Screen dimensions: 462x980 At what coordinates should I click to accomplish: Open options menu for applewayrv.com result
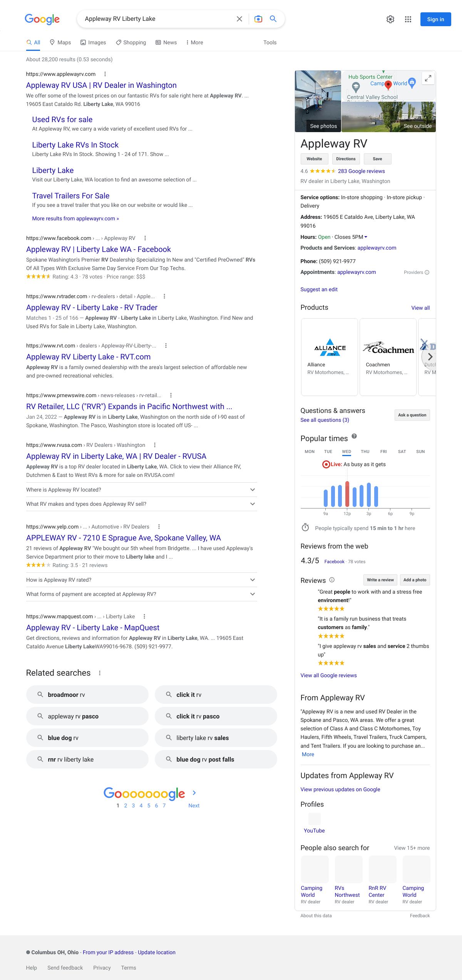click(105, 74)
